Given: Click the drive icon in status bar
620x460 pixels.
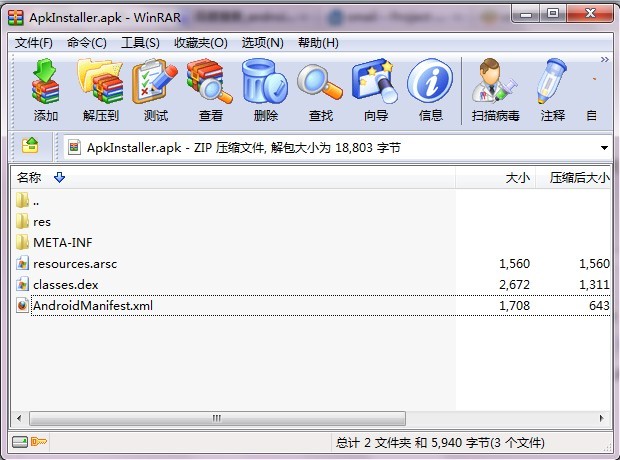Looking at the screenshot, I should 20,441.
